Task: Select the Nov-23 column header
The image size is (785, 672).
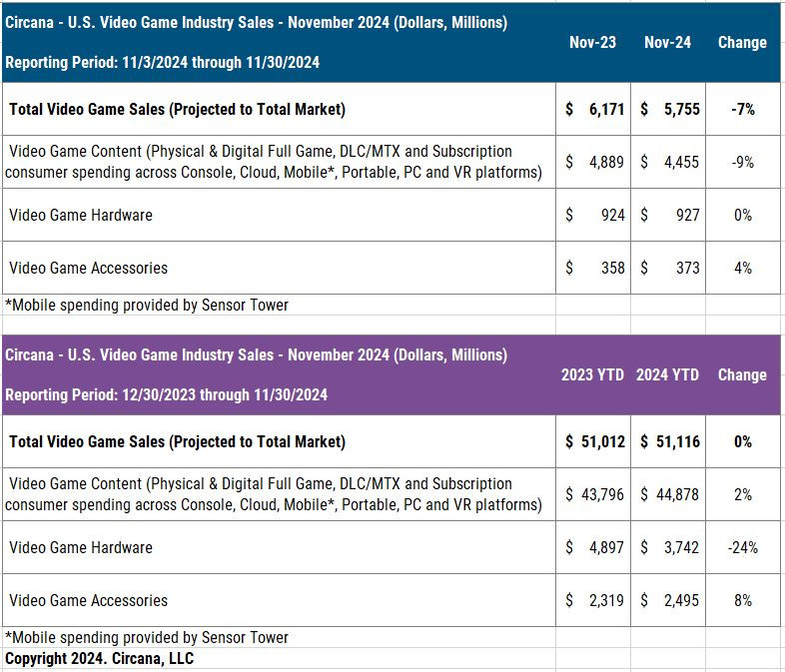Action: (x=592, y=43)
